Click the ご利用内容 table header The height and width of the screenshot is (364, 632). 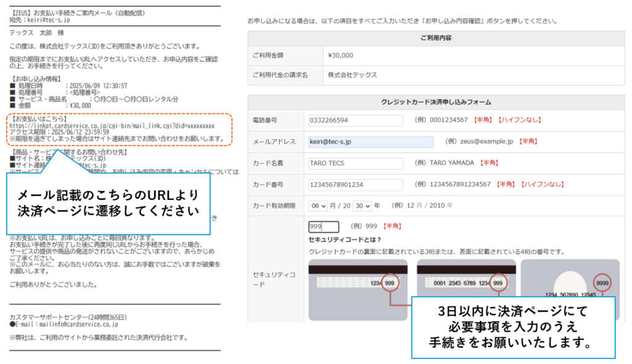(x=436, y=38)
